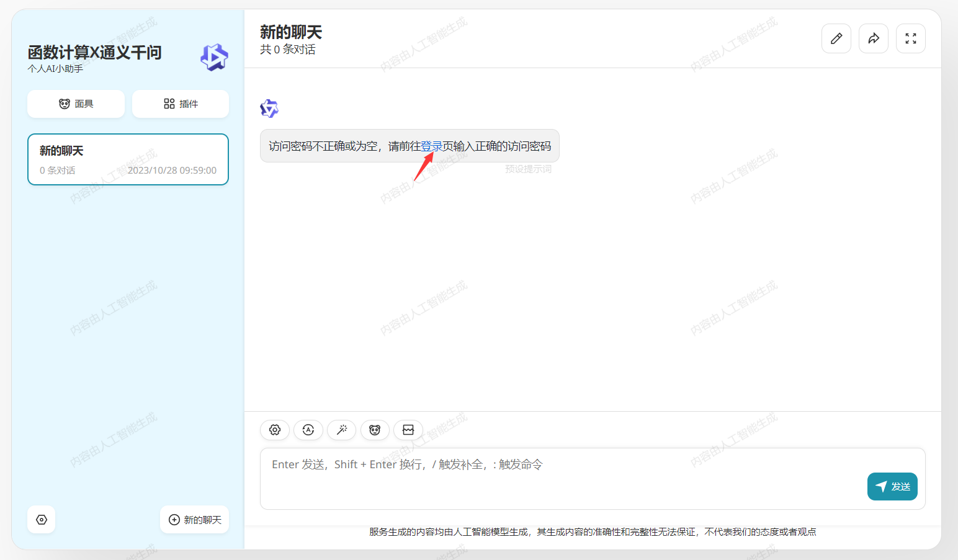
Task: Click the 发送 send button
Action: point(892,486)
